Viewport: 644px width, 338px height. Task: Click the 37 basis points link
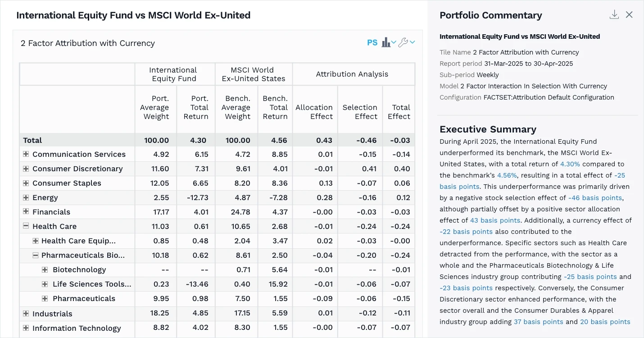pos(539,322)
